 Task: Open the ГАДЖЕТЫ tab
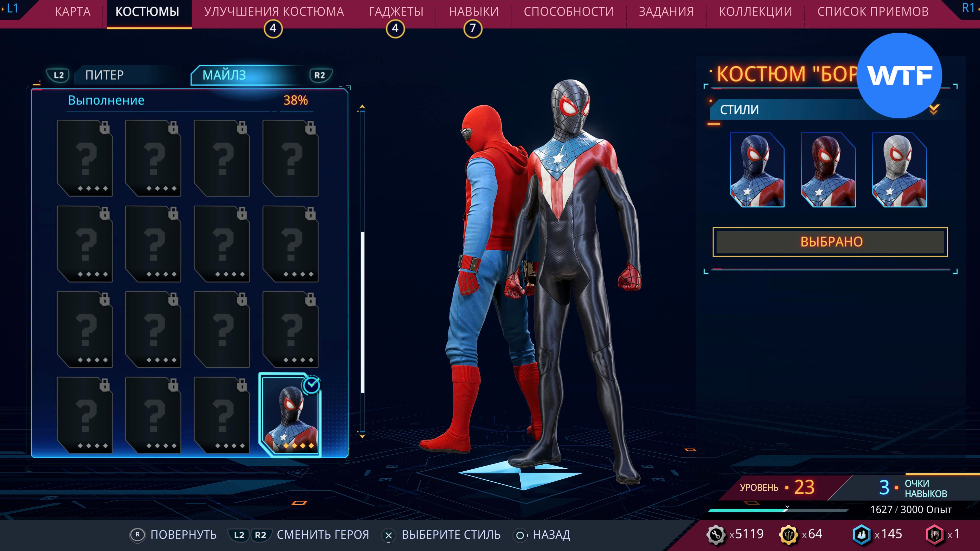[396, 12]
